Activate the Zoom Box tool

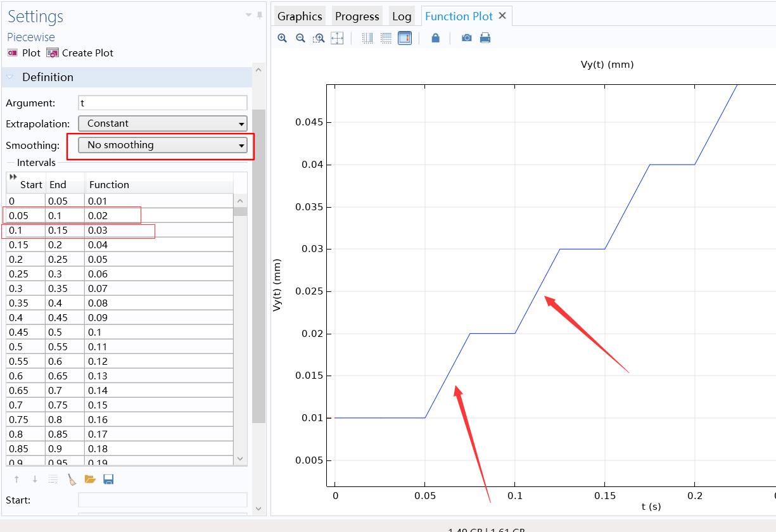click(319, 38)
